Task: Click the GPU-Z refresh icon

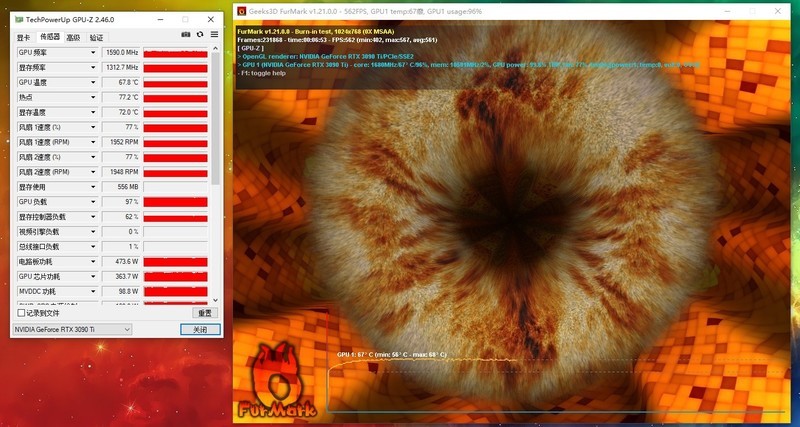Action: 200,34
